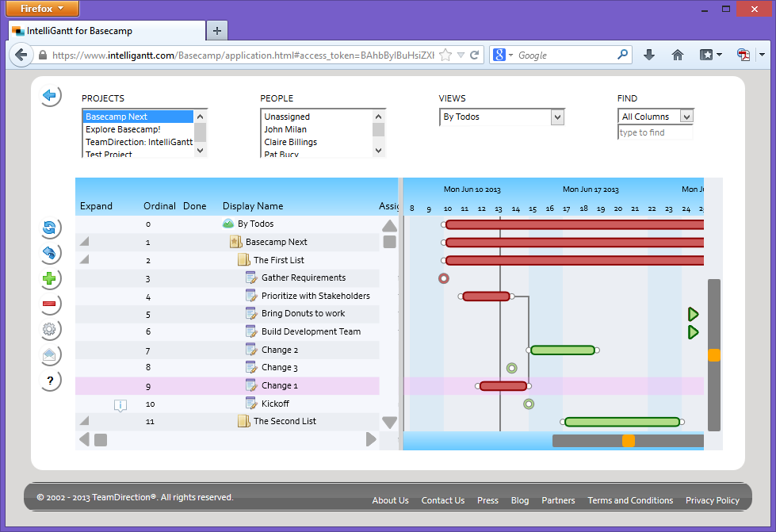The width and height of the screenshot is (776, 532).
Task: Click the Google search box
Action: [x=564, y=55]
